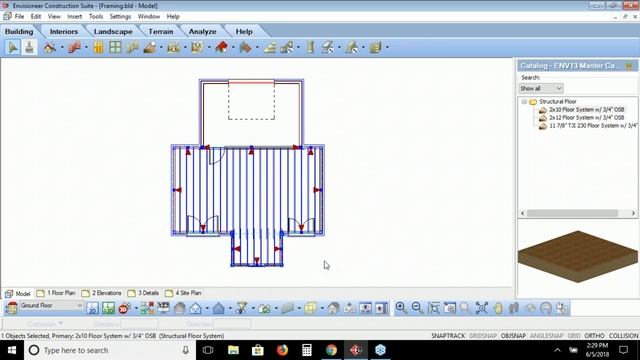This screenshot has height=360, width=640.
Task: Toggle ANGLESNAP in status bar
Action: (x=547, y=336)
